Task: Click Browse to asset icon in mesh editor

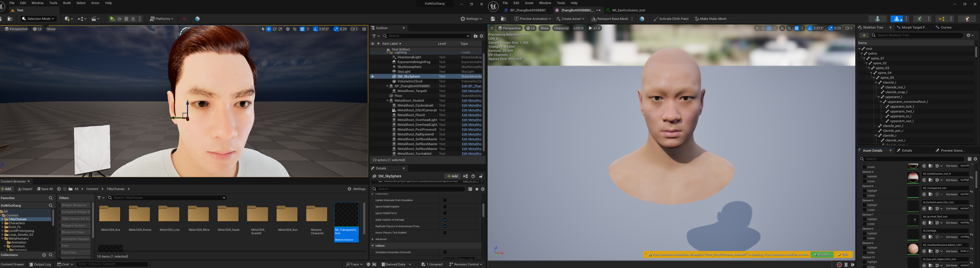Action: 503,19
